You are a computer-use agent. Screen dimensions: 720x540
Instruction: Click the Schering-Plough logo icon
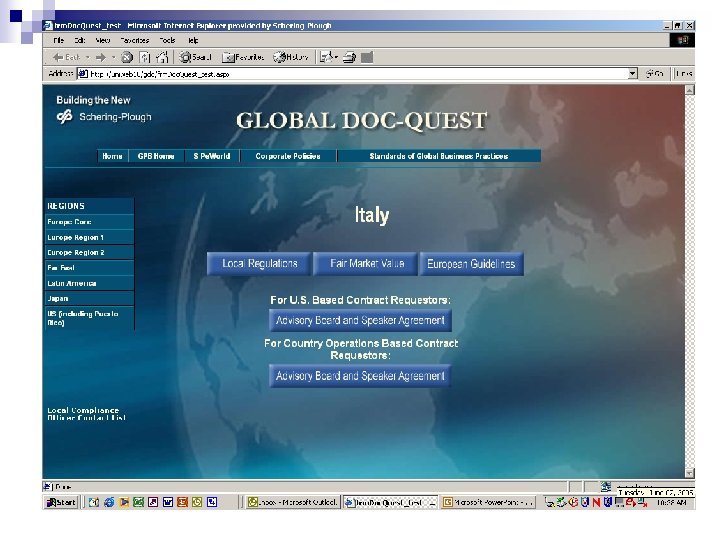point(65,117)
